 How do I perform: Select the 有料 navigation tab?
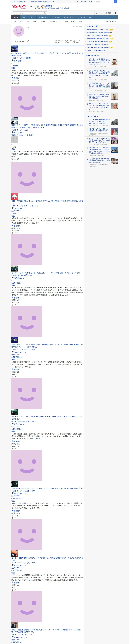coord(91,17)
